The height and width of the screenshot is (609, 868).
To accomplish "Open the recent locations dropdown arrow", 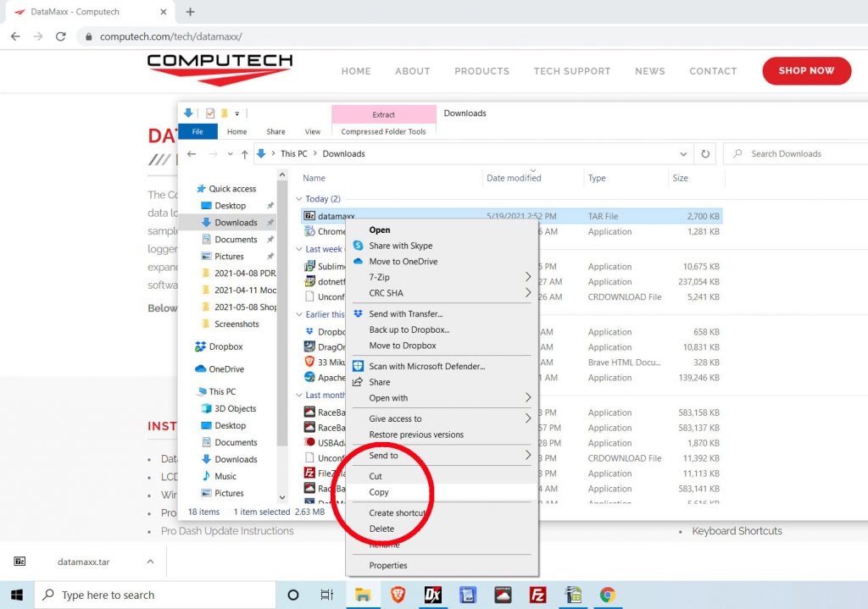I will (231, 154).
